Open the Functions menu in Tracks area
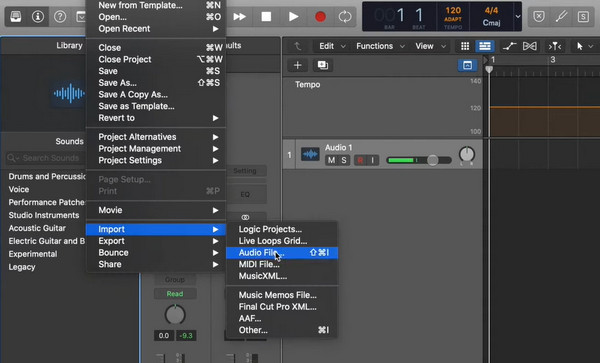This screenshot has height=363, width=600. 380,46
